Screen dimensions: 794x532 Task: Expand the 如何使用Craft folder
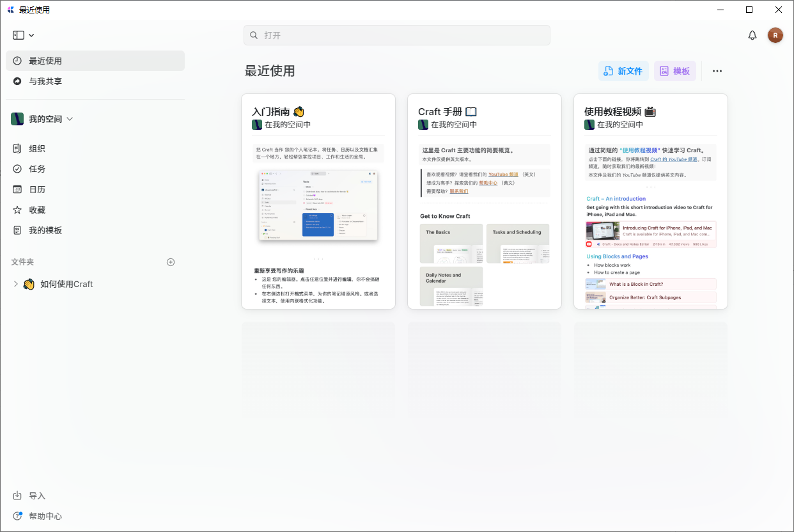point(16,284)
